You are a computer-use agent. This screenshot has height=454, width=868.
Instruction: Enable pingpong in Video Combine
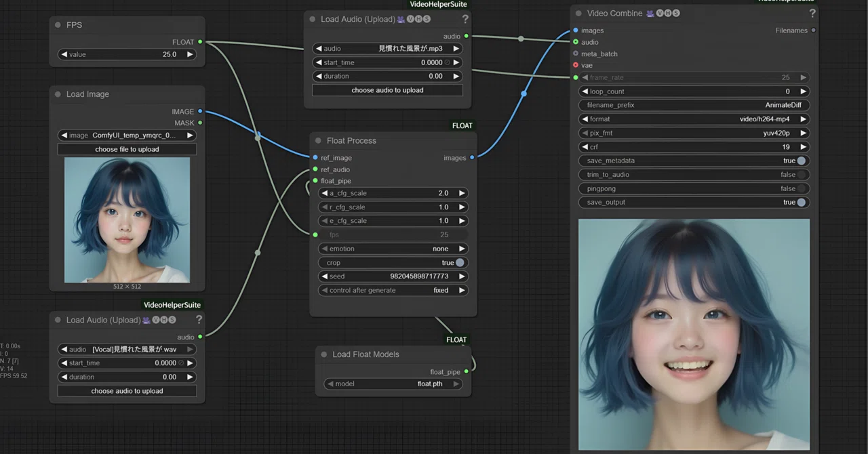coord(802,188)
